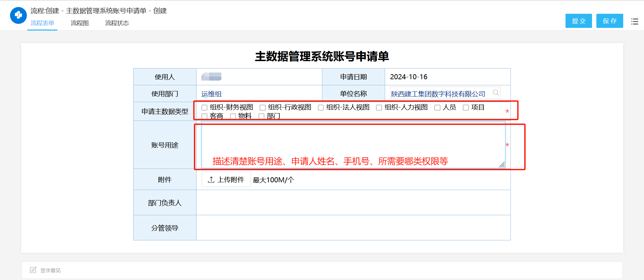The image size is (644, 280).
Task: Check the 组织-财务视图 checkbox
Action: [204, 108]
